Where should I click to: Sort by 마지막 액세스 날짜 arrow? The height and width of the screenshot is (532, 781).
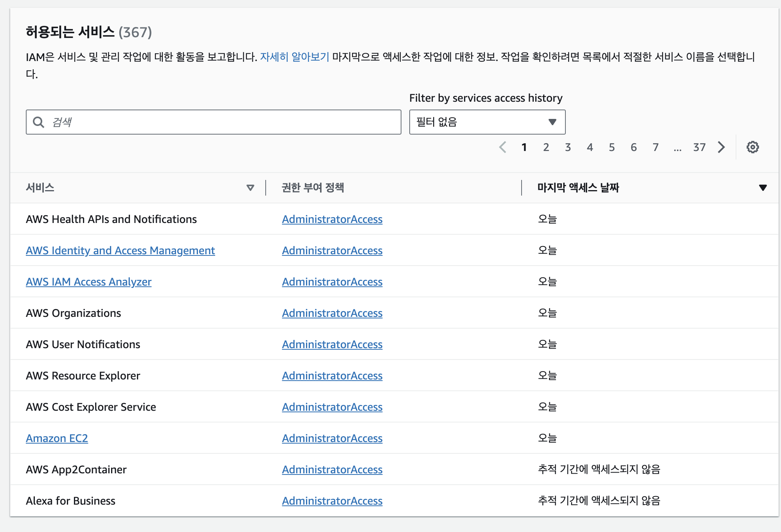coord(763,188)
